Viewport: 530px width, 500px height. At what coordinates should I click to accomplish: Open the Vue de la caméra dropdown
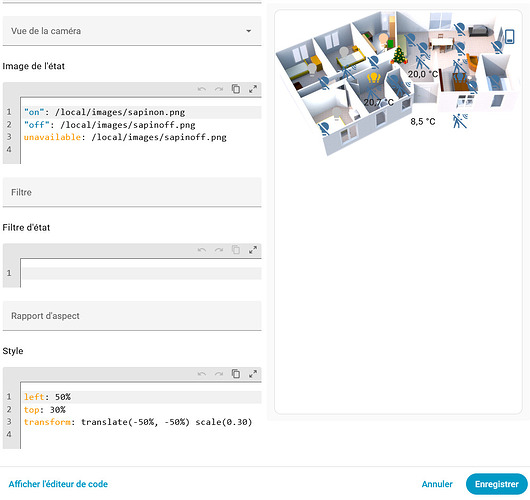[x=132, y=31]
